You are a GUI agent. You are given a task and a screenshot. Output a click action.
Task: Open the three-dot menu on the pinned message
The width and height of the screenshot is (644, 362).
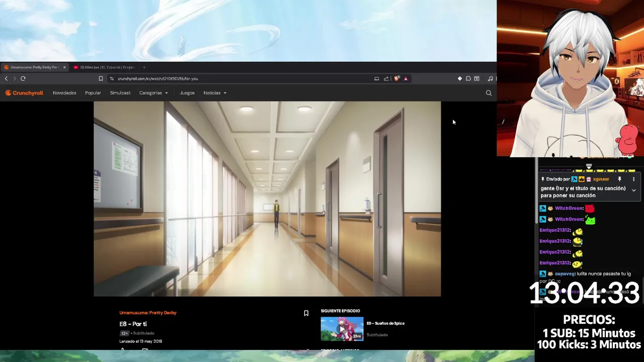click(x=633, y=179)
